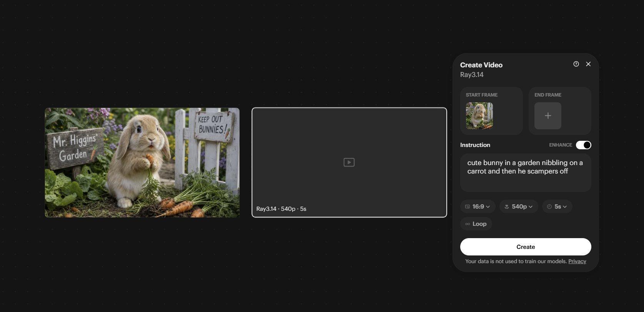Click the Ray3.14 model name under Create Video

[x=472, y=75]
